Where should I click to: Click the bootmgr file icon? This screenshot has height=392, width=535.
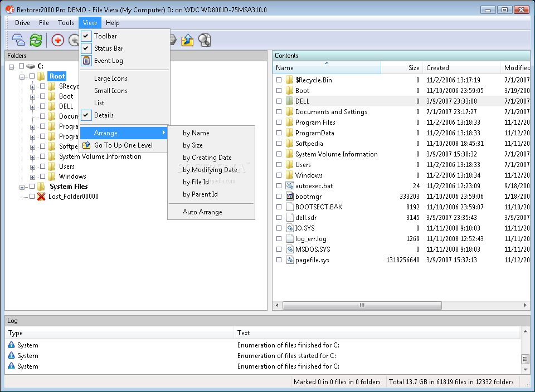pyautogui.click(x=290, y=197)
